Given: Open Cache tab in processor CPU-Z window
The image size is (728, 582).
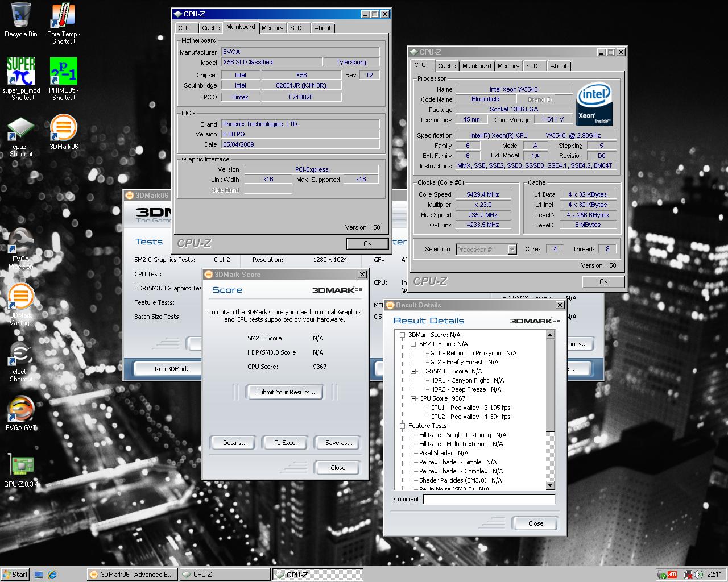Looking at the screenshot, I should pyautogui.click(x=447, y=66).
